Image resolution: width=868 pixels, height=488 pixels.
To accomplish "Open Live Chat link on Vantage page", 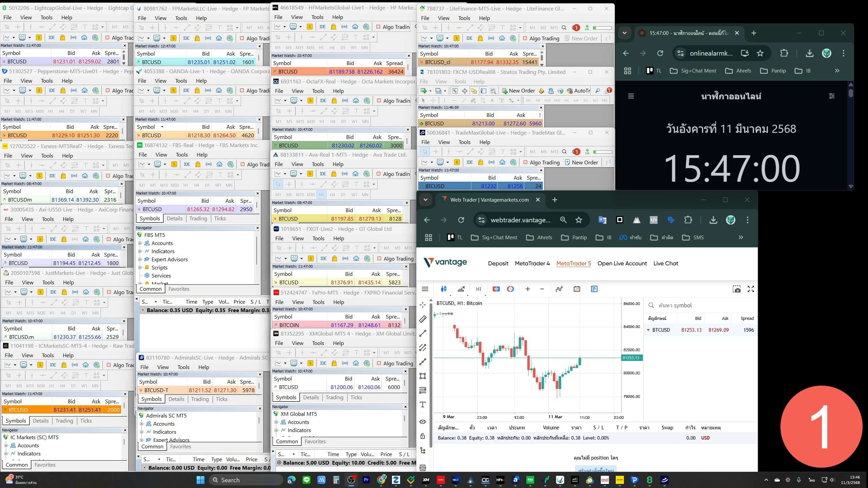I will 666,263.
